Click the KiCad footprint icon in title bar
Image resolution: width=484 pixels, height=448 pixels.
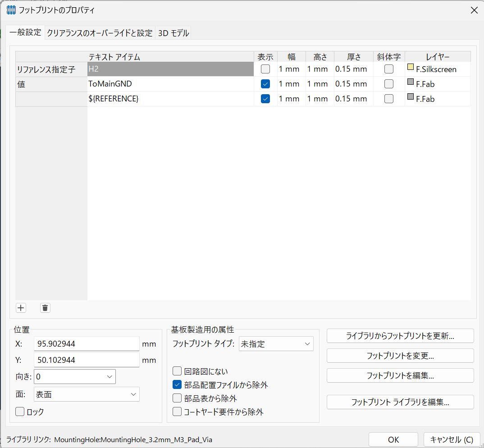point(11,10)
